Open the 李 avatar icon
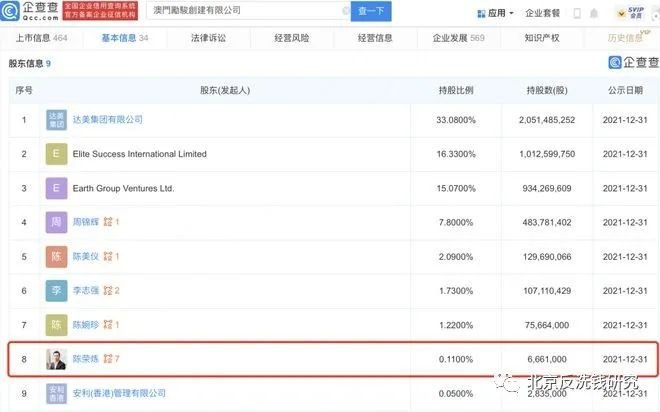The width and height of the screenshot is (660, 412). [56, 291]
